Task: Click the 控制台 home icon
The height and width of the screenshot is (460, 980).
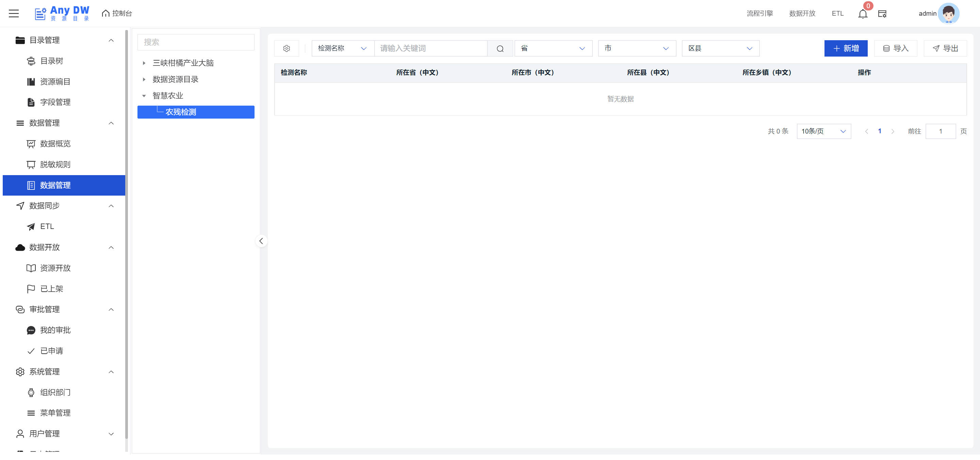Action: 106,13
